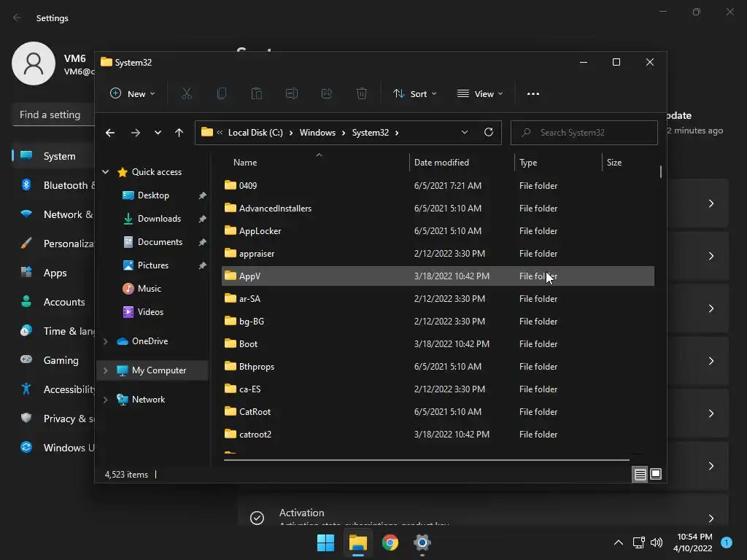Select Accounts in Settings sidebar
This screenshot has width=747, height=560.
click(x=53, y=302)
